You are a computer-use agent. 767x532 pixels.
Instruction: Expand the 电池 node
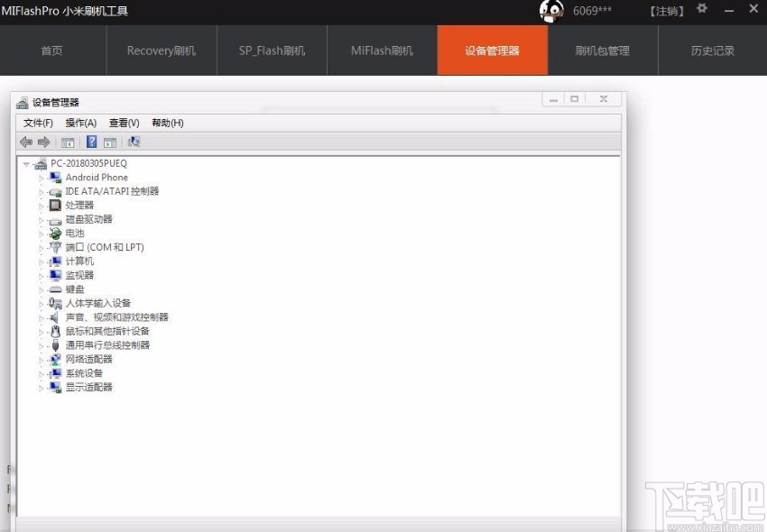coord(42,234)
